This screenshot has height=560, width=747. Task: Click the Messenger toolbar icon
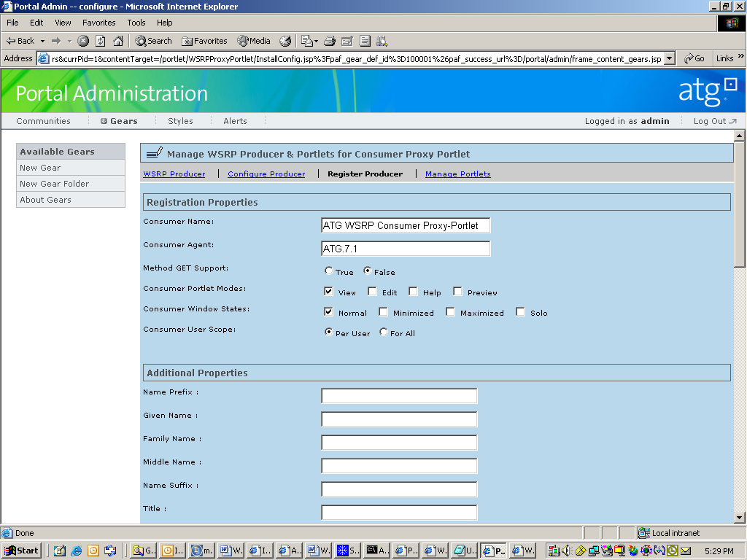click(x=382, y=41)
